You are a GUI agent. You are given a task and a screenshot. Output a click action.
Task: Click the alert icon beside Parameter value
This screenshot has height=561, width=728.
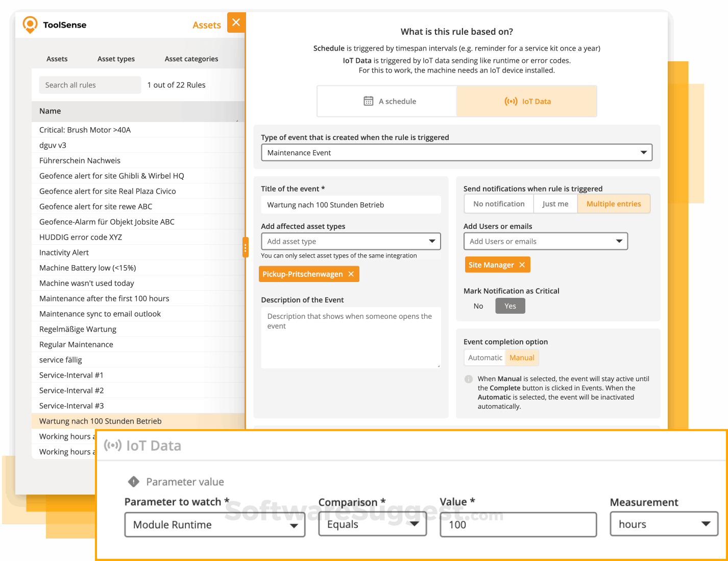pyautogui.click(x=133, y=481)
